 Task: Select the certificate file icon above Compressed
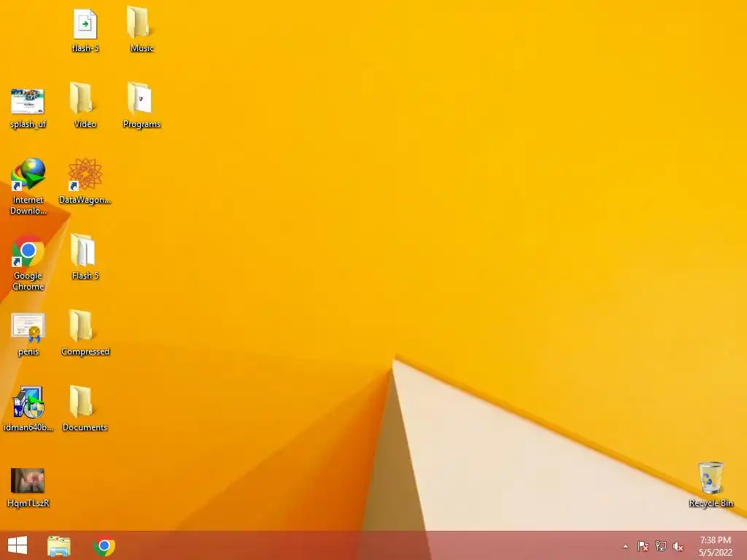tap(28, 327)
